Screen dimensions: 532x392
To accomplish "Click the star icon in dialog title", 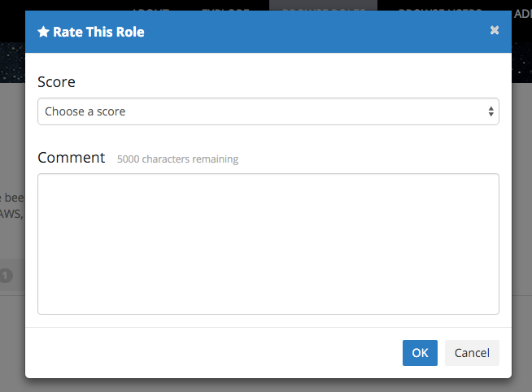I will pos(44,32).
